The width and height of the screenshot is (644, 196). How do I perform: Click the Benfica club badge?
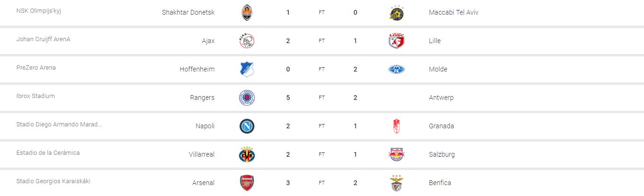click(396, 183)
